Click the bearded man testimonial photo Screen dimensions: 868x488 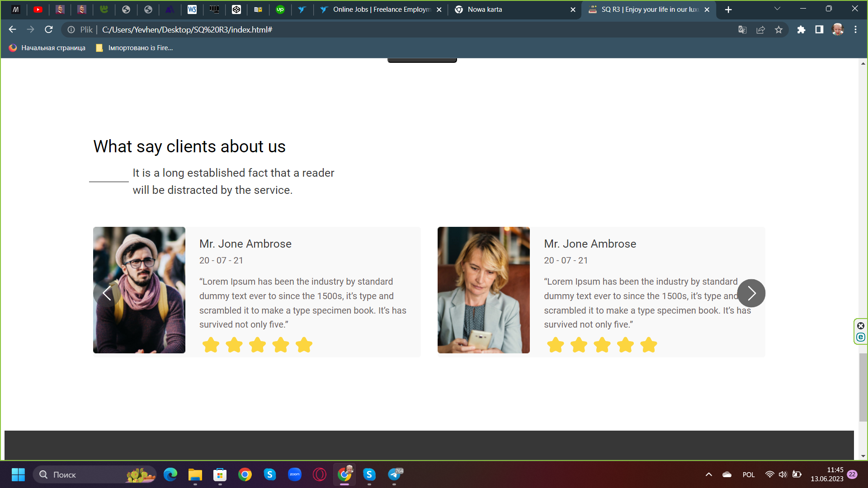pos(139,290)
